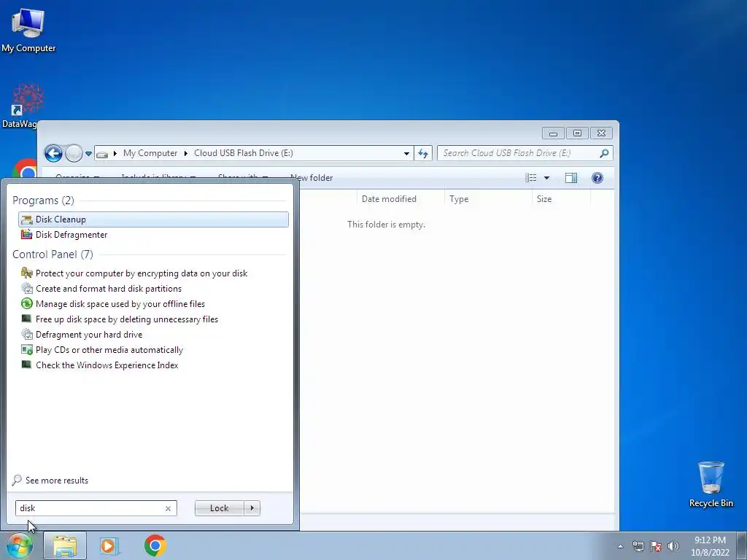This screenshot has height=560, width=747.
Task: Click the icon next to 'Play CDs' result
Action: coord(27,349)
